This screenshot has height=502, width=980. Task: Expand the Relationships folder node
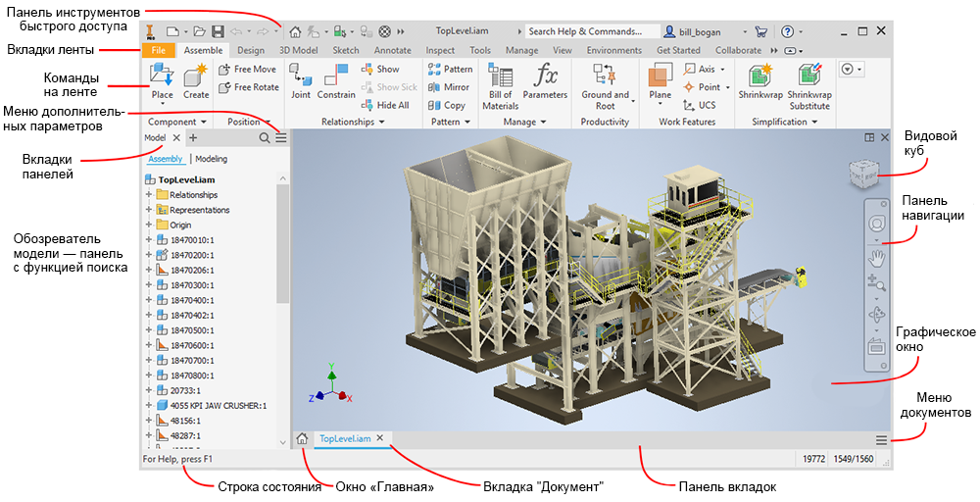click(x=149, y=194)
